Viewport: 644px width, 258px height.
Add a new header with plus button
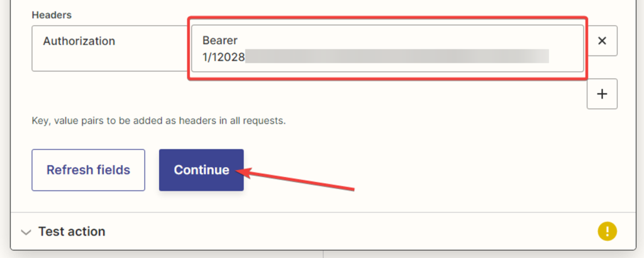coord(602,94)
